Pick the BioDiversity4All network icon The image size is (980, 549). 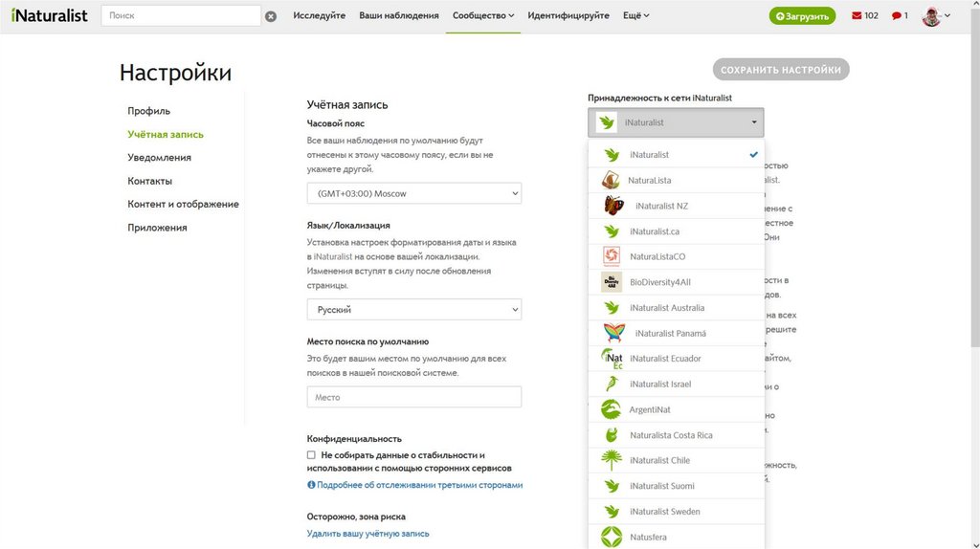click(612, 282)
